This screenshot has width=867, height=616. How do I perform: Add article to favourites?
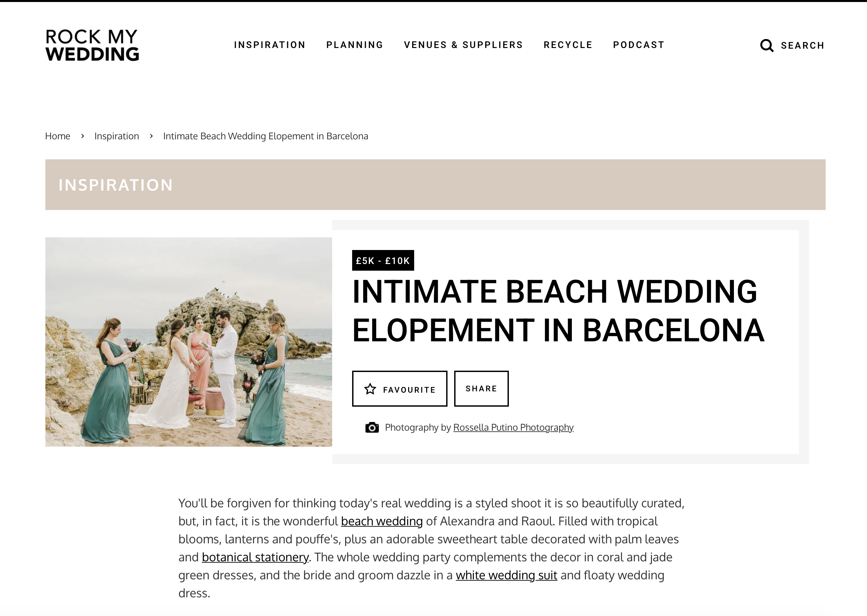(x=399, y=389)
